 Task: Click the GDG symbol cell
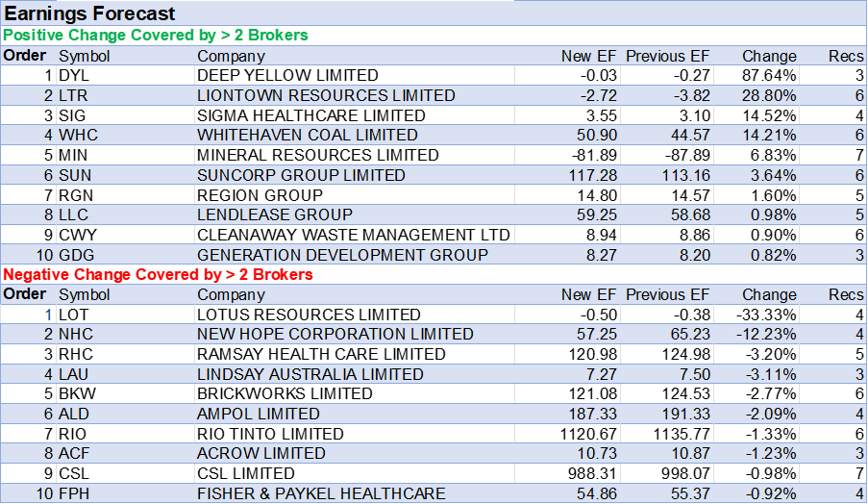[76, 255]
